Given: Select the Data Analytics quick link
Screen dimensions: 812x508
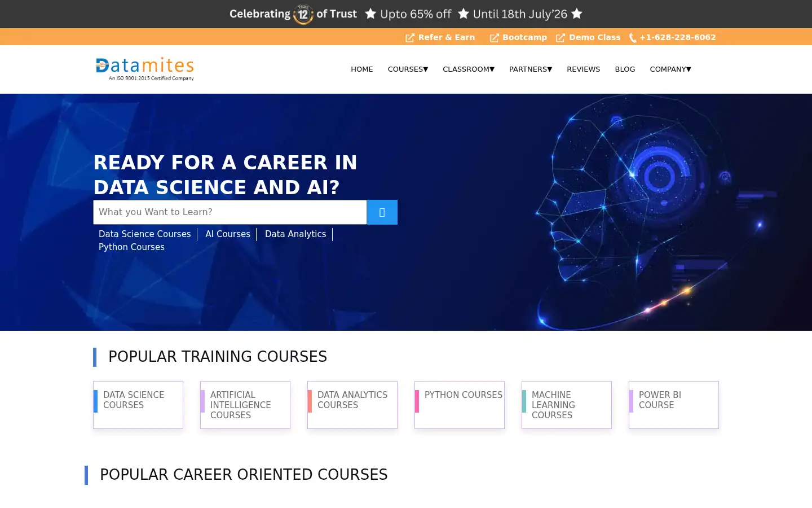Looking at the screenshot, I should click(295, 234).
